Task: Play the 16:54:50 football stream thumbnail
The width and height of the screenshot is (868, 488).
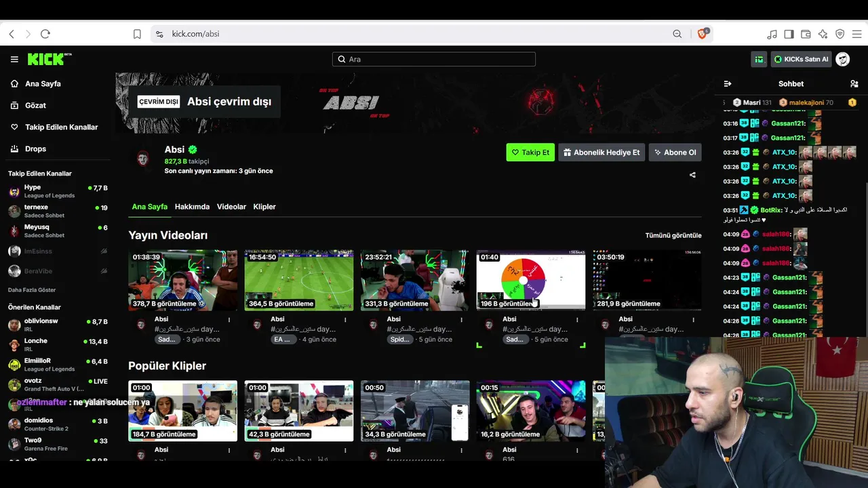Action: click(x=299, y=281)
